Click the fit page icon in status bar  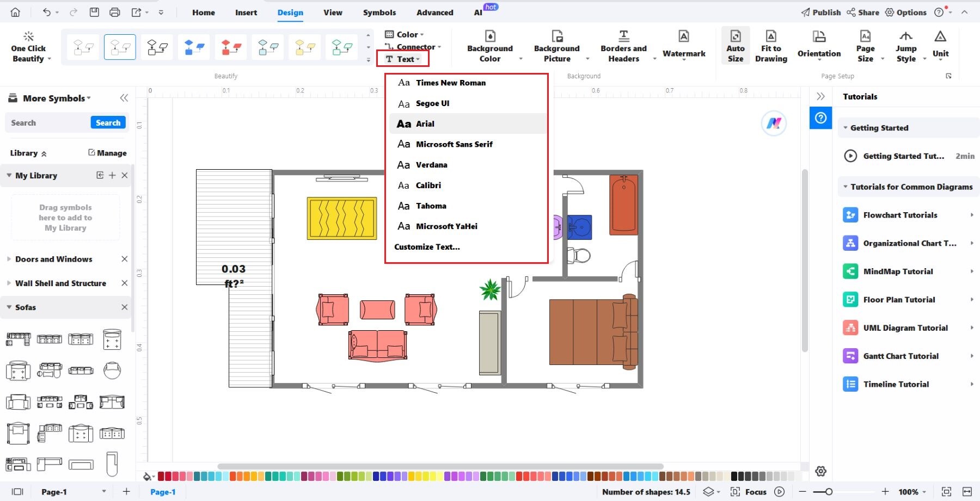(x=946, y=492)
